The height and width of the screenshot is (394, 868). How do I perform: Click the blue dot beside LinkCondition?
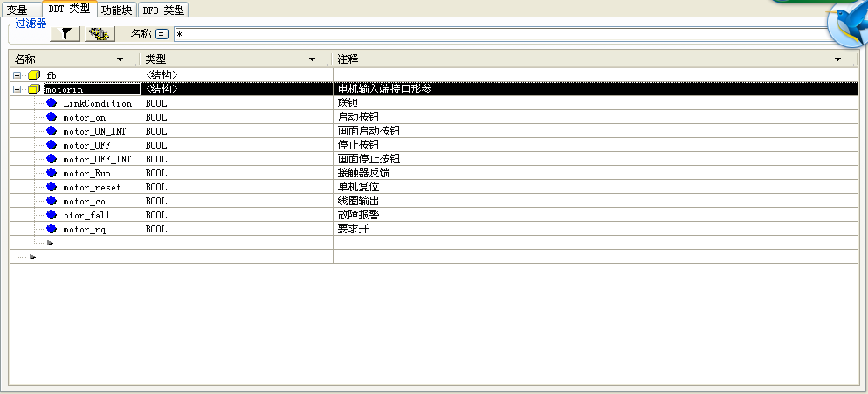click(52, 103)
